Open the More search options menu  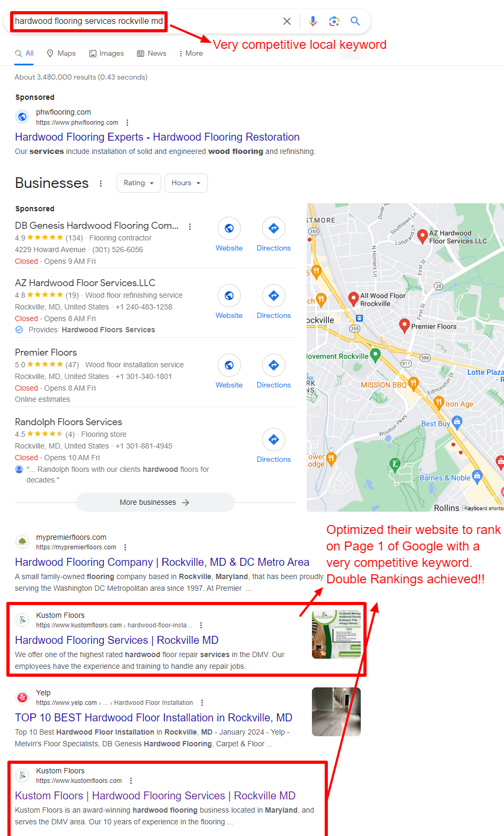pos(191,54)
